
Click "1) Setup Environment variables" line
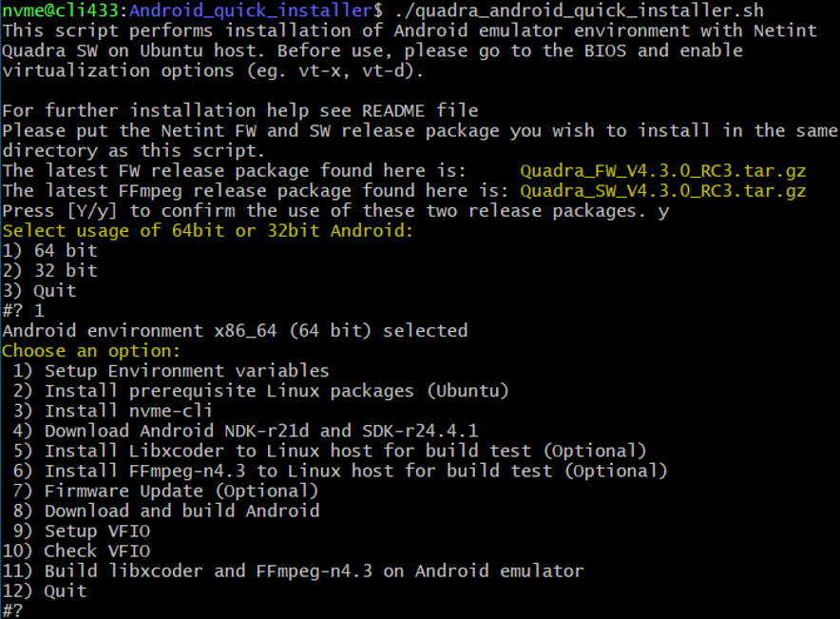[171, 371]
